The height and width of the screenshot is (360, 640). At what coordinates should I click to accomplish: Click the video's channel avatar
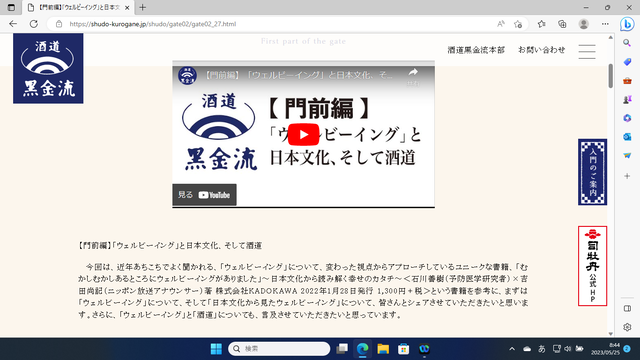tap(187, 75)
